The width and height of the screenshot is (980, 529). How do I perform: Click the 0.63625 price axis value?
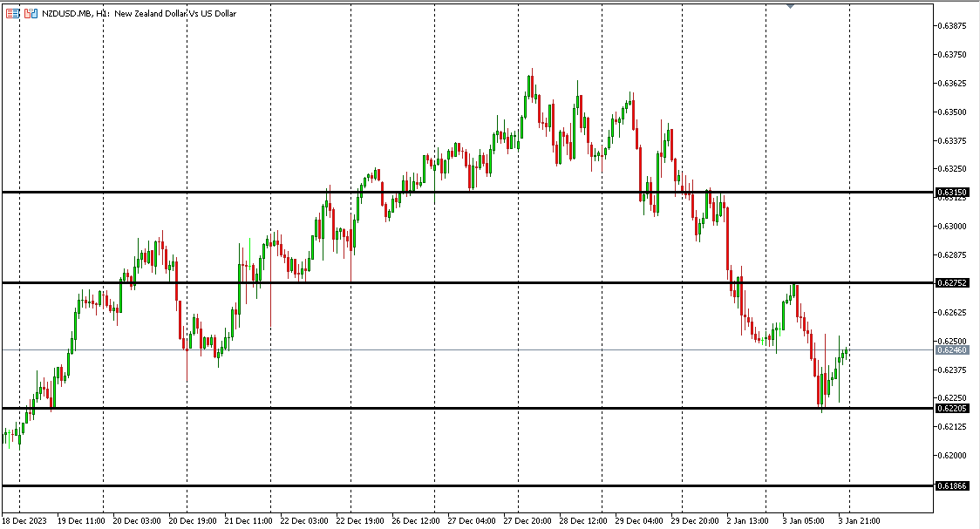coord(952,83)
